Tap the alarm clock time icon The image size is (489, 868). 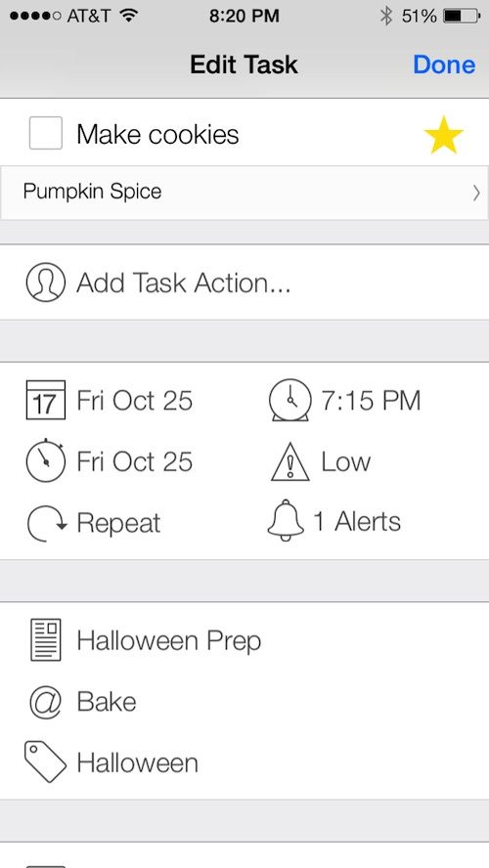pyautogui.click(x=290, y=400)
